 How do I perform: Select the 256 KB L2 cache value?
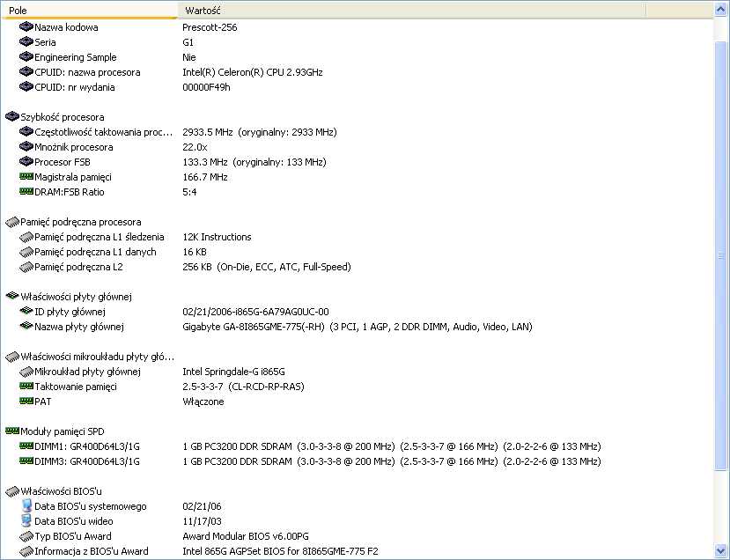(x=267, y=267)
